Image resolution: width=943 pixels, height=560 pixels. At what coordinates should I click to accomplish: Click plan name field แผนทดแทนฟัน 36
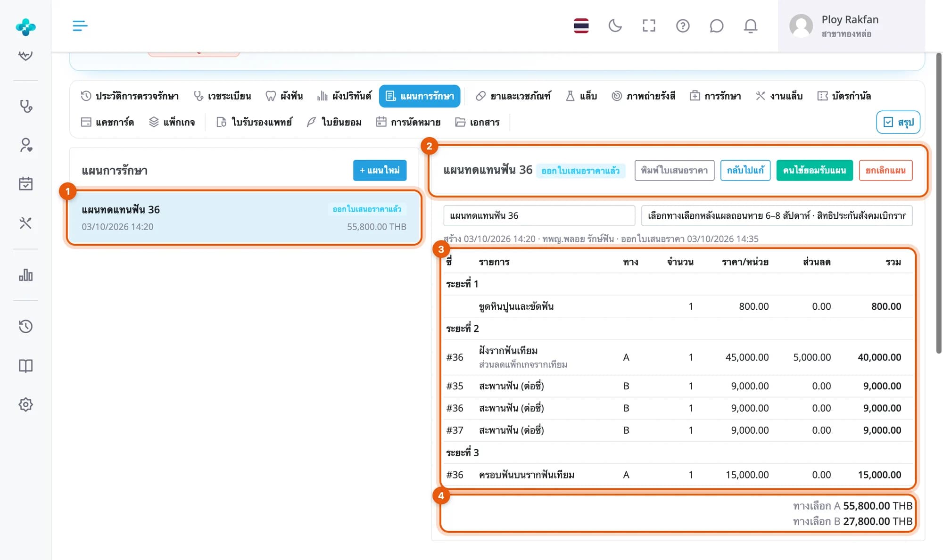pos(539,215)
